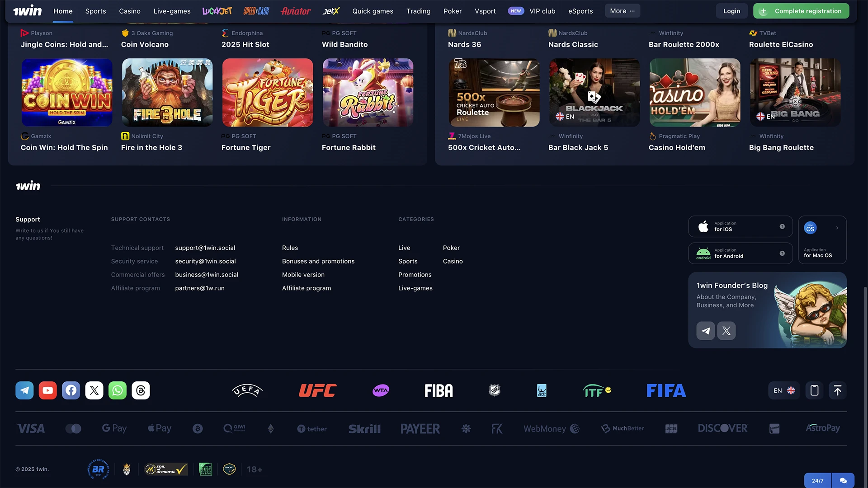Open the EN language selector
This screenshot has height=488, width=868.
[x=784, y=390]
